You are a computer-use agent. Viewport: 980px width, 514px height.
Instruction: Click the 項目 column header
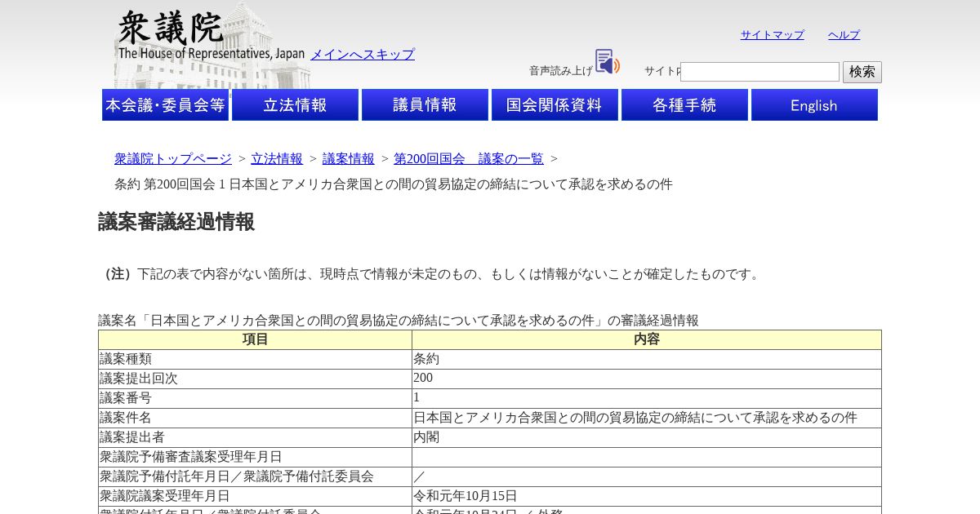[255, 339]
